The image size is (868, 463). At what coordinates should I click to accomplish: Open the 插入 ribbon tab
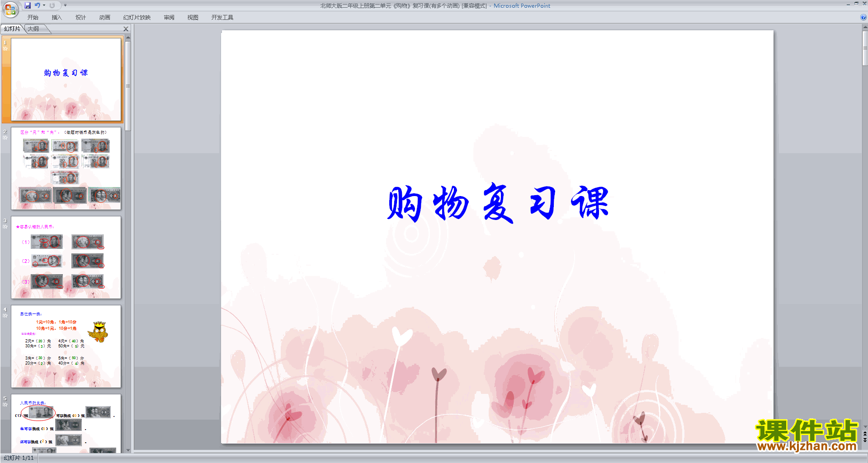coord(57,18)
